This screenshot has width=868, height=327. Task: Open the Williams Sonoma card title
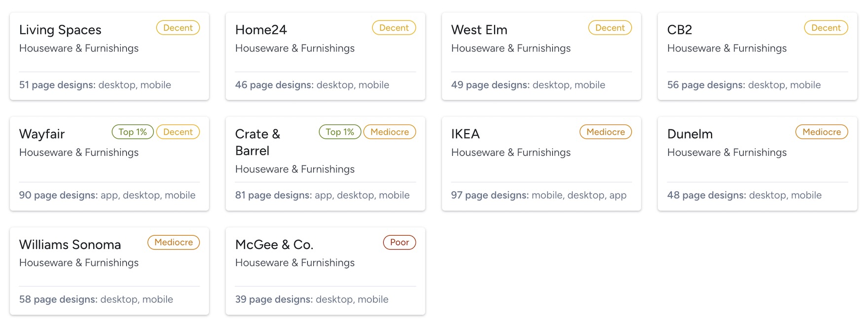point(70,245)
